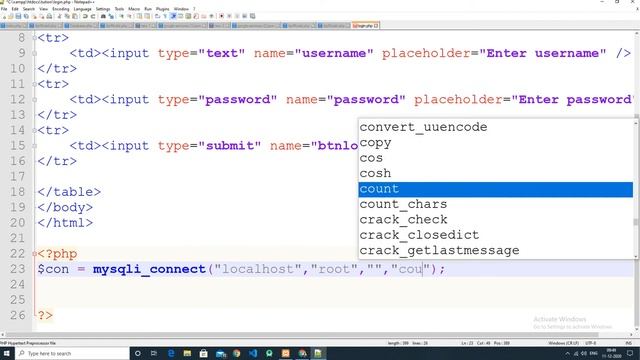Viewport: 640px width, 360px height.
Task: Show hidden system tray icons chevron
Action: pos(567,353)
